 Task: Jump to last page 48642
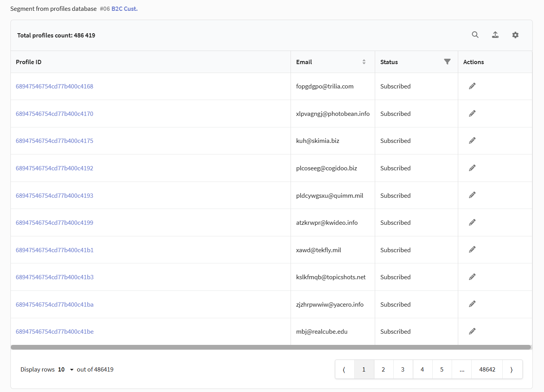tap(487, 370)
